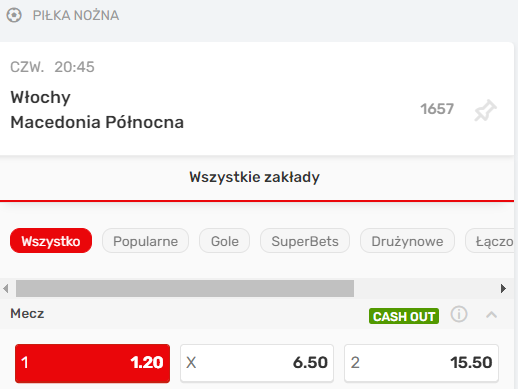Viewport: 518px width, 389px height.
Task: Select odds 2 at 15.50
Action: [421, 363]
